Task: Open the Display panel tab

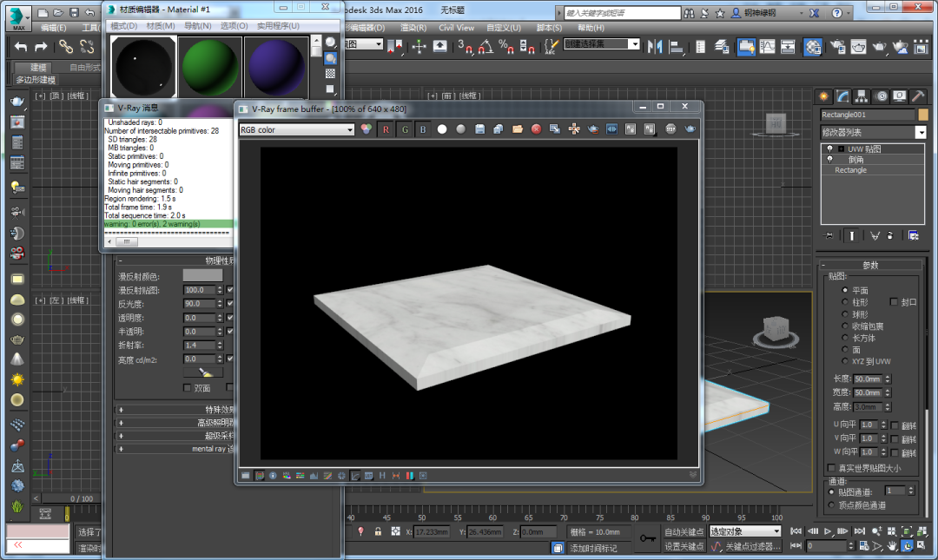Action: (x=899, y=96)
